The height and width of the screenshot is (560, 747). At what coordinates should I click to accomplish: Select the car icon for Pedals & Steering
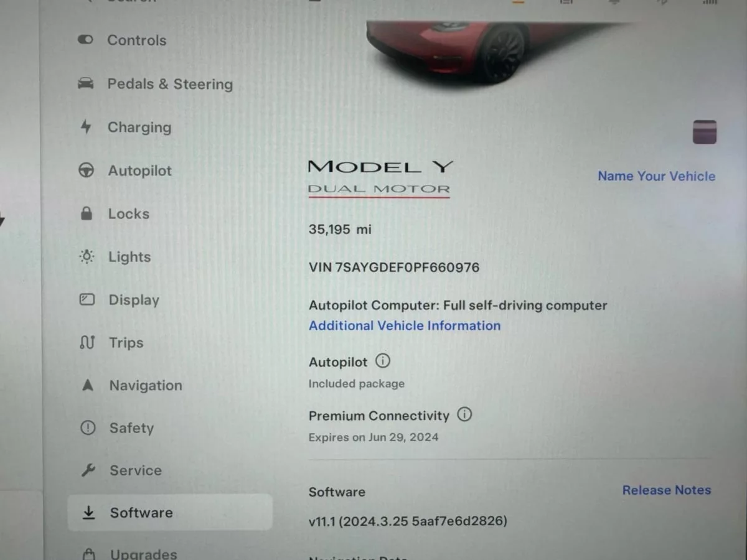tap(86, 83)
